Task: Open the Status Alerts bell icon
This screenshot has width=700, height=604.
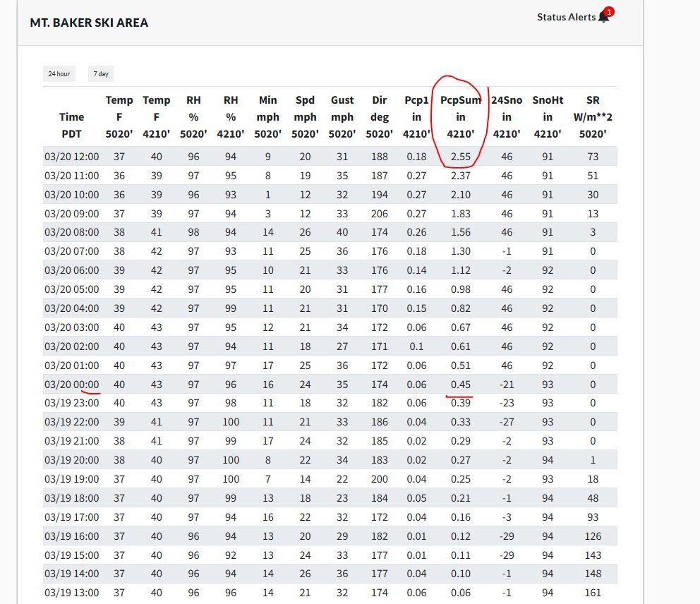Action: 603,17
